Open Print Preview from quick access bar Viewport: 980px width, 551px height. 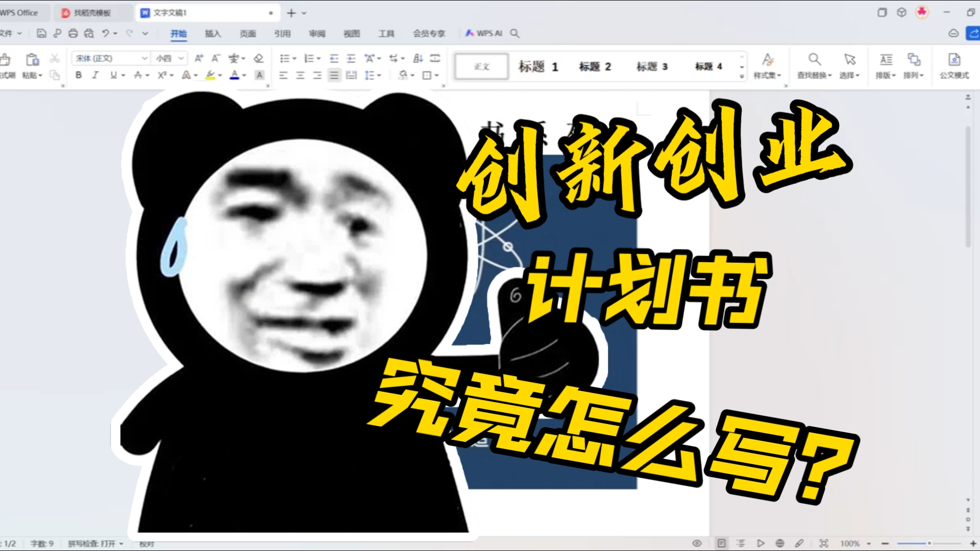(89, 34)
